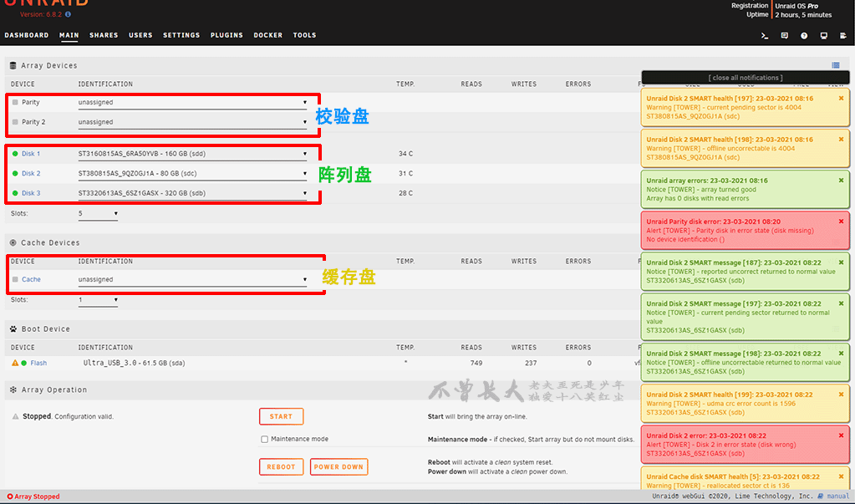The width and height of the screenshot is (855, 504).
Task: Dismiss the SMART health [198] offline uncorrectable notification
Action: (x=841, y=139)
